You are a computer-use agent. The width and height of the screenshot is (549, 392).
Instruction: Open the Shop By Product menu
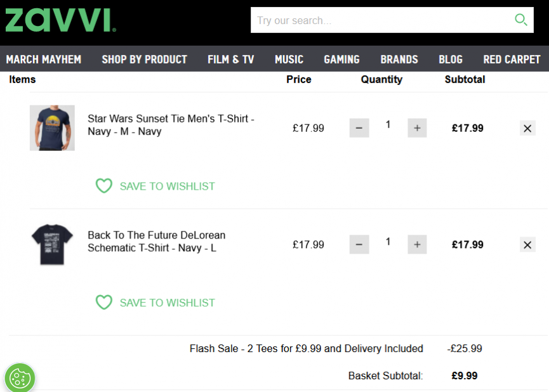pos(145,59)
